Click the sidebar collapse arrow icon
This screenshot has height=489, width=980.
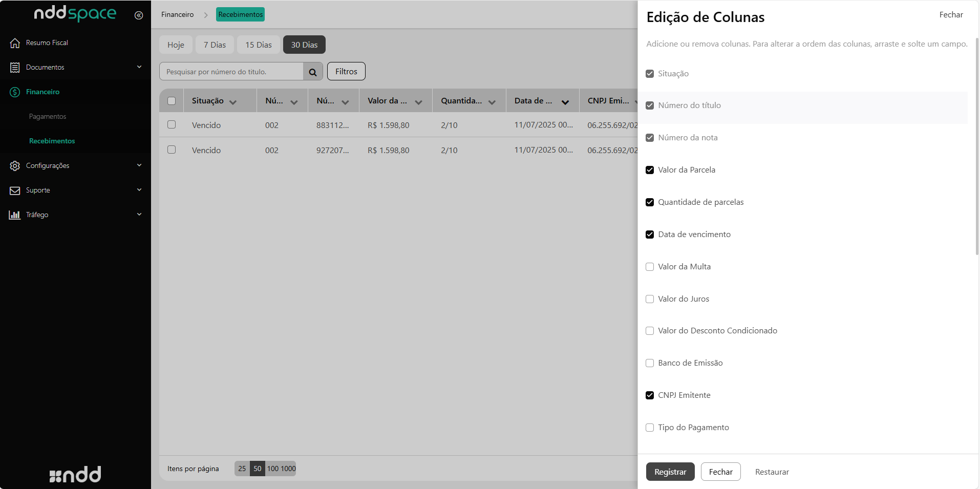(x=138, y=15)
